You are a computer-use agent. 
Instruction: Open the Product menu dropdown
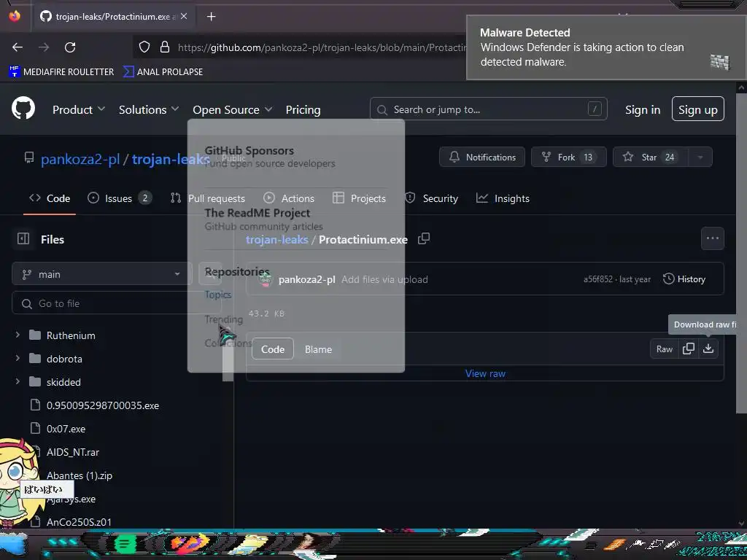click(79, 109)
